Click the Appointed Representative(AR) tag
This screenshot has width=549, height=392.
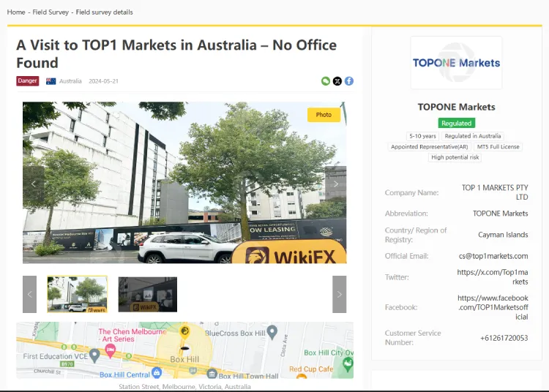pos(429,147)
